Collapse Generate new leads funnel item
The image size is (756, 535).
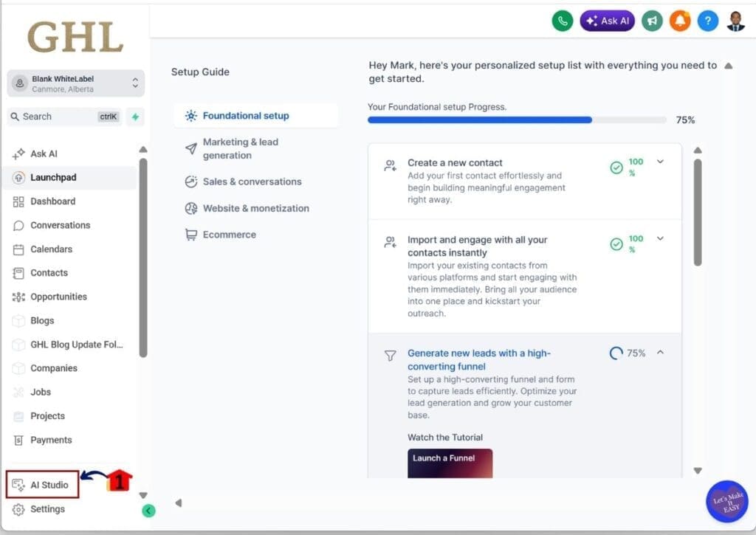pyautogui.click(x=661, y=352)
